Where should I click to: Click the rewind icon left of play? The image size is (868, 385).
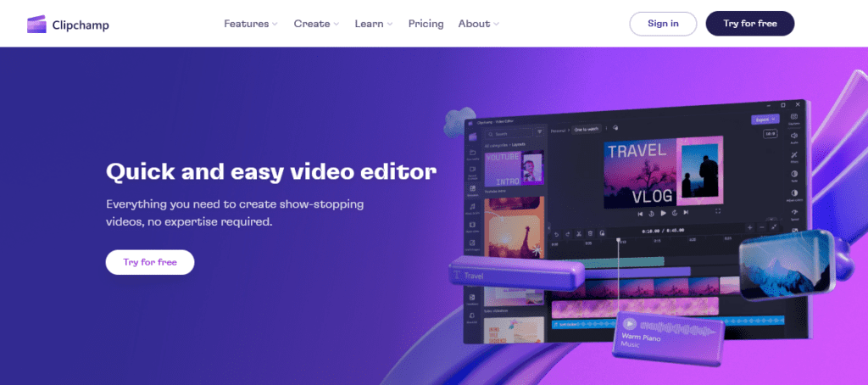click(652, 213)
